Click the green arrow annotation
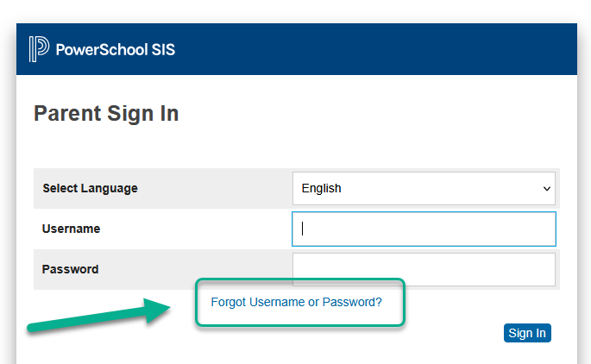591x364 pixels. coord(98,315)
